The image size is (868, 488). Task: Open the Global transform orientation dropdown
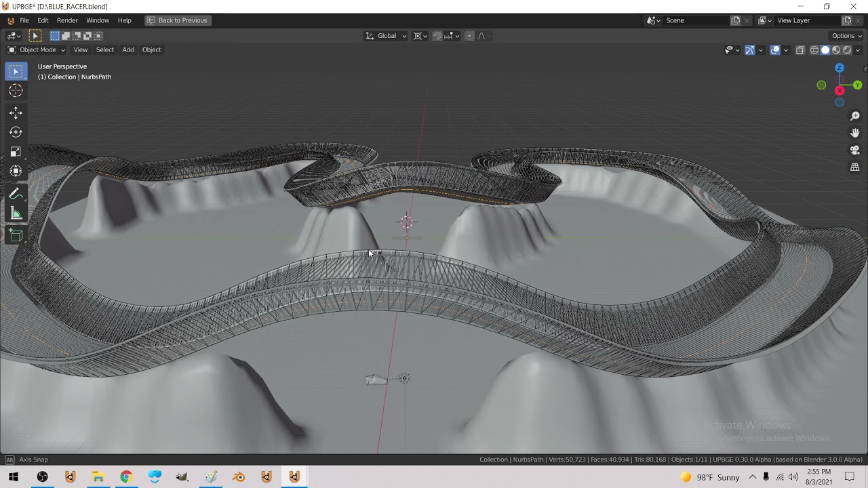[x=387, y=36]
